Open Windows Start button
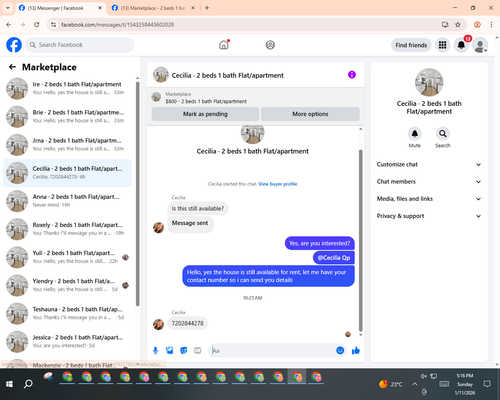This screenshot has width=500, height=400. click(9, 384)
